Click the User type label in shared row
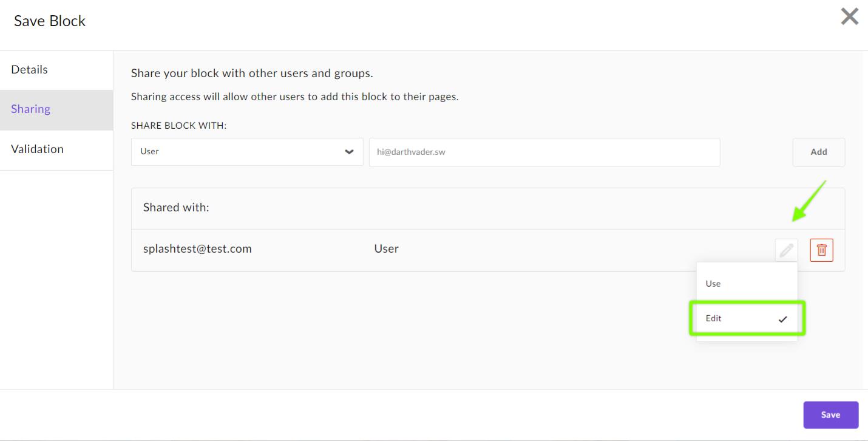The height and width of the screenshot is (441, 868). click(386, 248)
